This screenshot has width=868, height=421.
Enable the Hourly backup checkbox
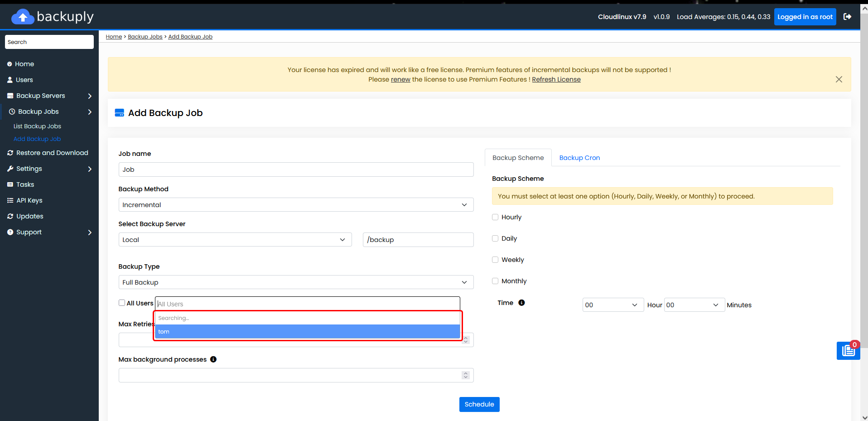tap(495, 217)
